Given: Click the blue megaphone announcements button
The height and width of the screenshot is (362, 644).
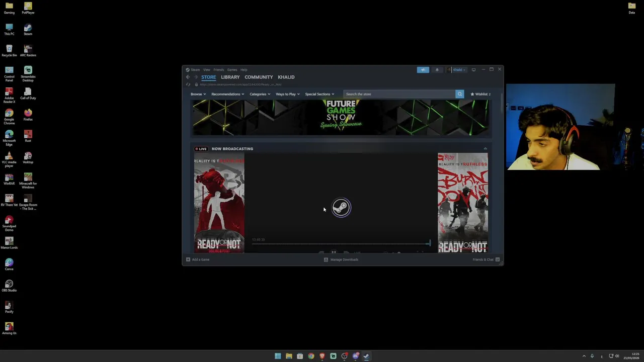Looking at the screenshot, I should 423,70.
